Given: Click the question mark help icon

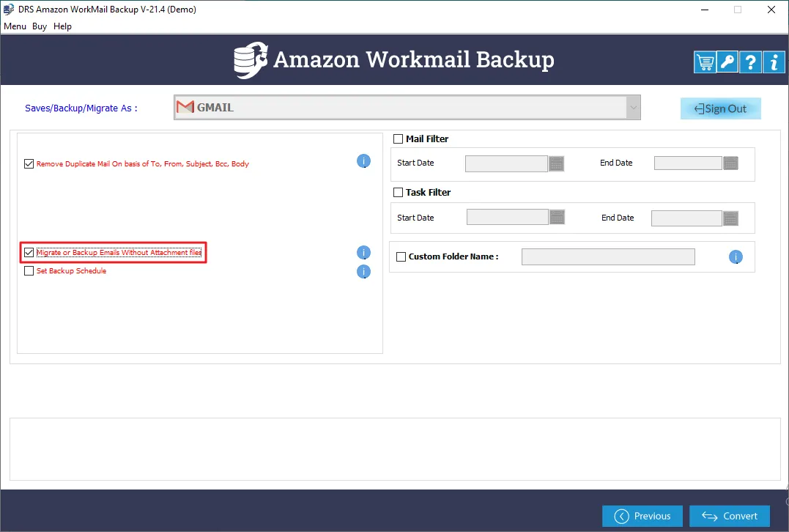Looking at the screenshot, I should click(x=750, y=62).
